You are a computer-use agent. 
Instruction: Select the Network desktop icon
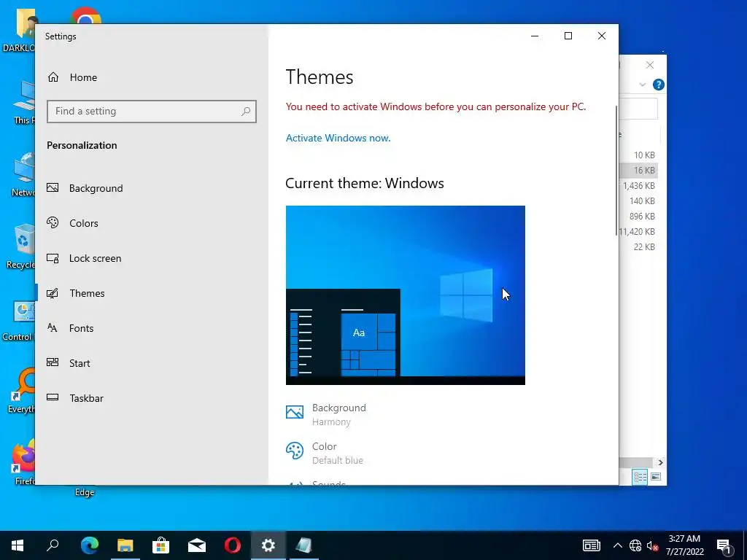pos(23,174)
